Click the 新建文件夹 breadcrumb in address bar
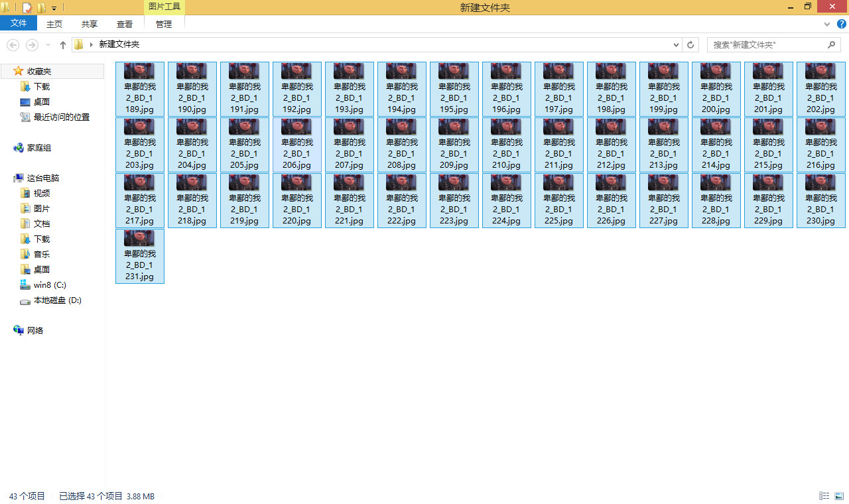The image size is (849, 504). click(x=119, y=45)
